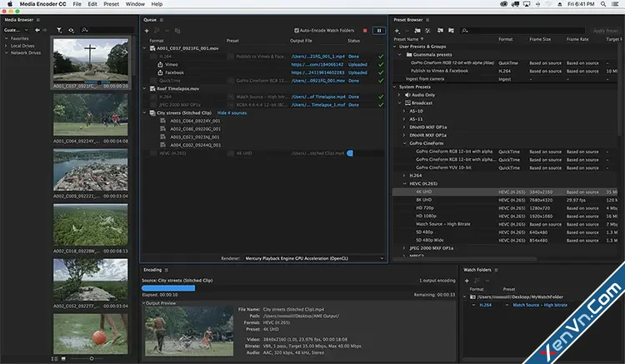Open Spotlight search in the menu bar
This screenshot has width=625, height=364.
(603, 4)
